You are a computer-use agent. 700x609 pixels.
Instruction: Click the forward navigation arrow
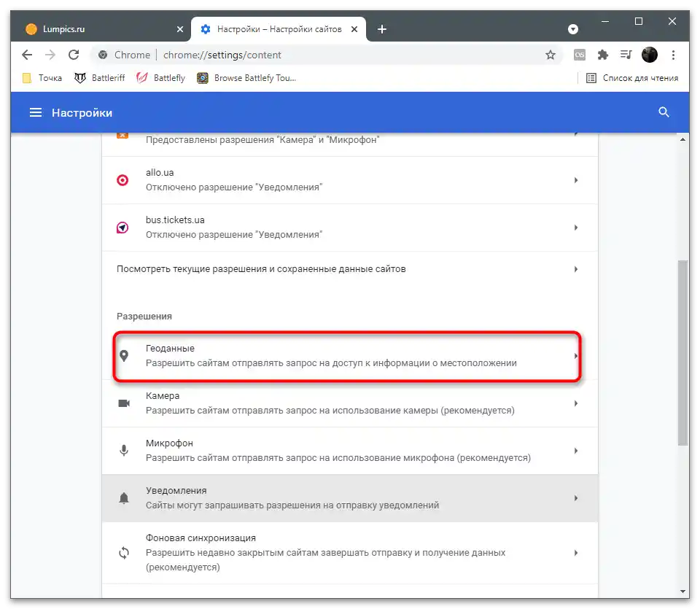pyautogui.click(x=50, y=55)
